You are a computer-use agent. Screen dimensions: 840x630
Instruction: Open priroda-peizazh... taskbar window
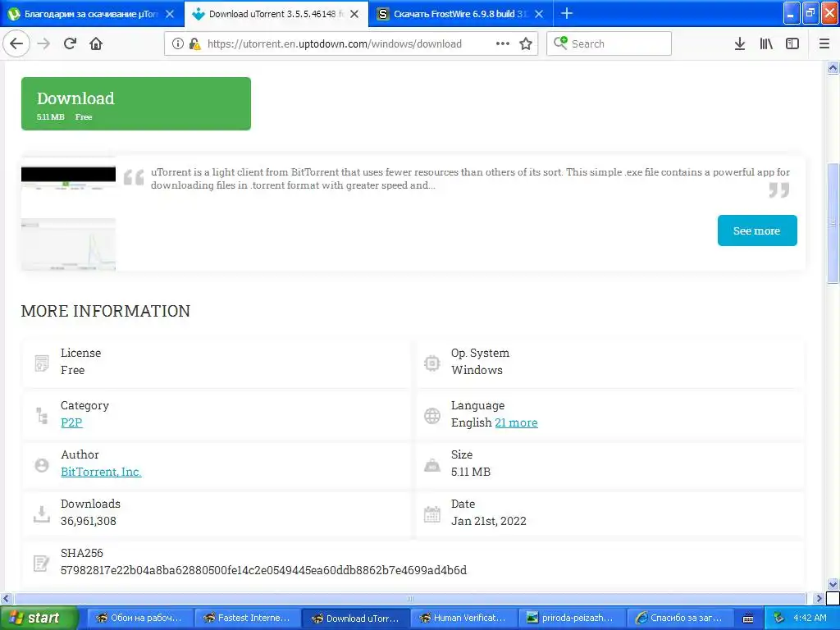click(x=571, y=619)
